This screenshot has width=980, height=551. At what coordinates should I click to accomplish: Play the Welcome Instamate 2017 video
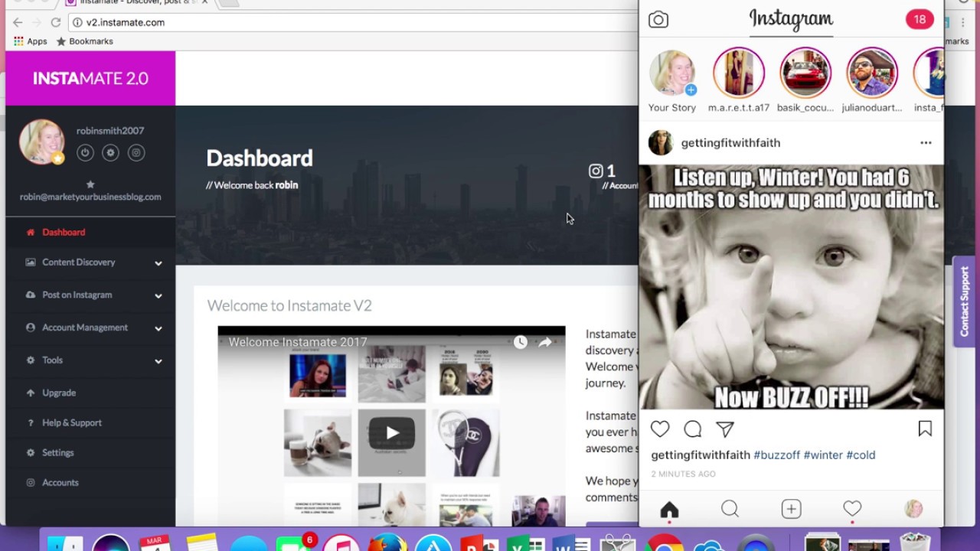pos(392,433)
